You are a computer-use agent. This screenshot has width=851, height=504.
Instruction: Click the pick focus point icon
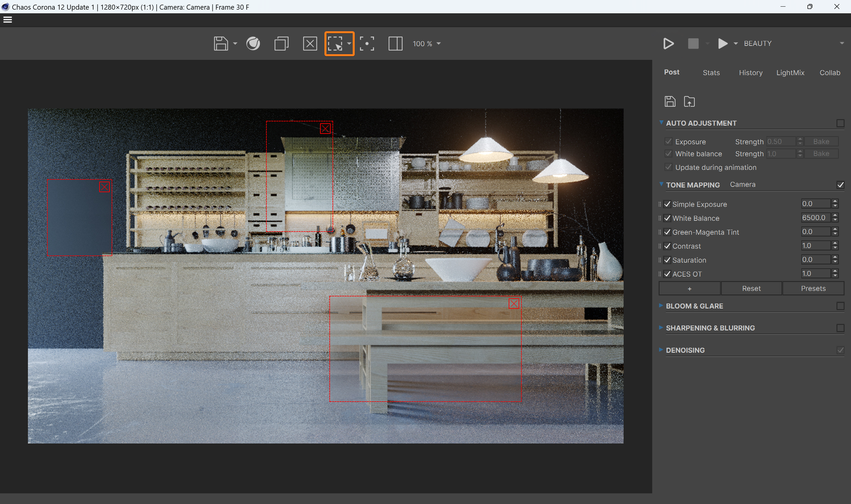pyautogui.click(x=367, y=44)
